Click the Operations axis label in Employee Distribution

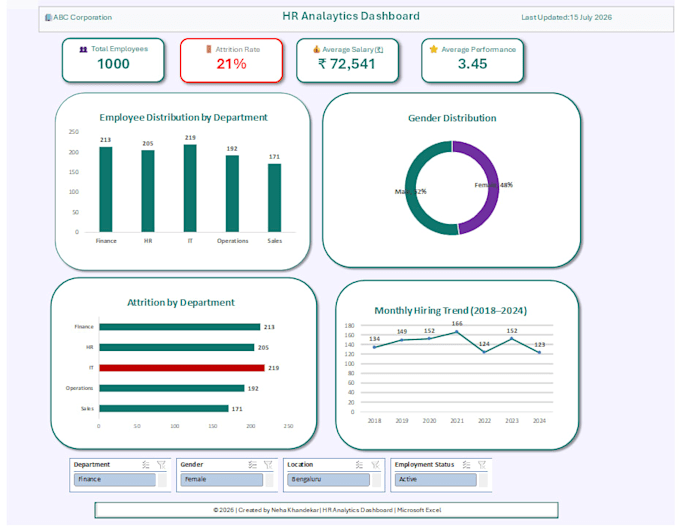(232, 241)
